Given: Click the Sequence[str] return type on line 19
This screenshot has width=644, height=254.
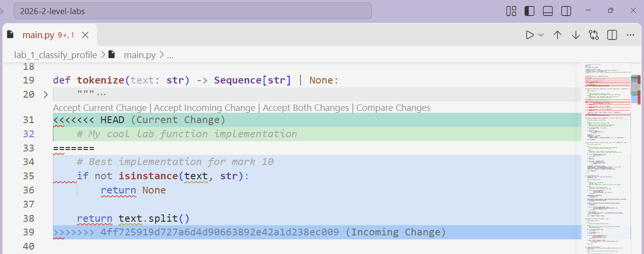Looking at the screenshot, I should [x=253, y=80].
